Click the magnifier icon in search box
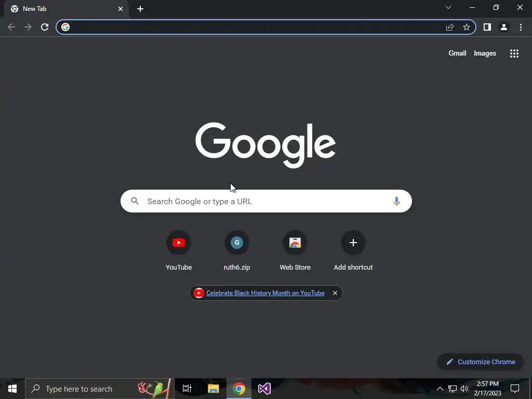This screenshot has height=399, width=532. tap(135, 201)
